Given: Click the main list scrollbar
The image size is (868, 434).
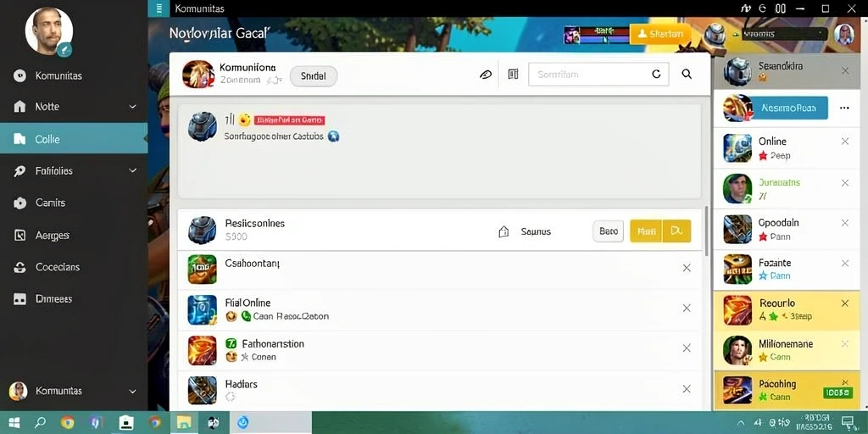Looking at the screenshot, I should [x=706, y=231].
